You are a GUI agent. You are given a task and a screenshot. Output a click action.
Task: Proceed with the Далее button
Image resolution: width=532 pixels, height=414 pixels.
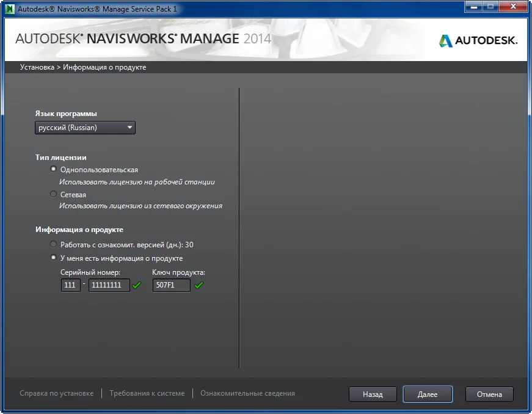428,394
